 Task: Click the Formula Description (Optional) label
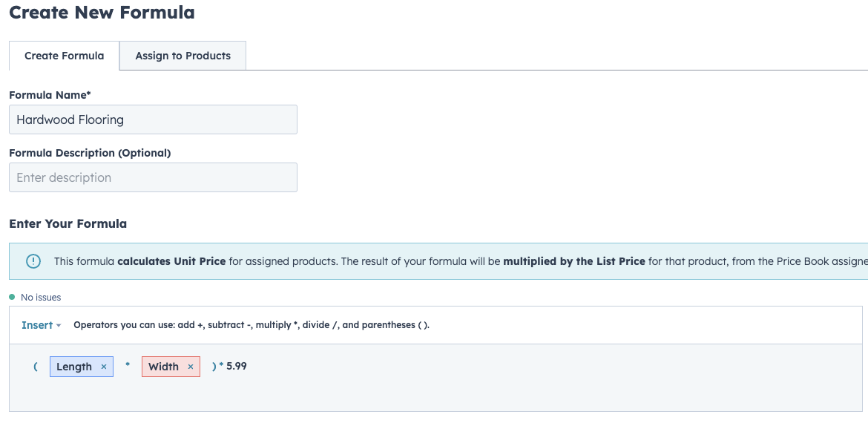click(90, 153)
